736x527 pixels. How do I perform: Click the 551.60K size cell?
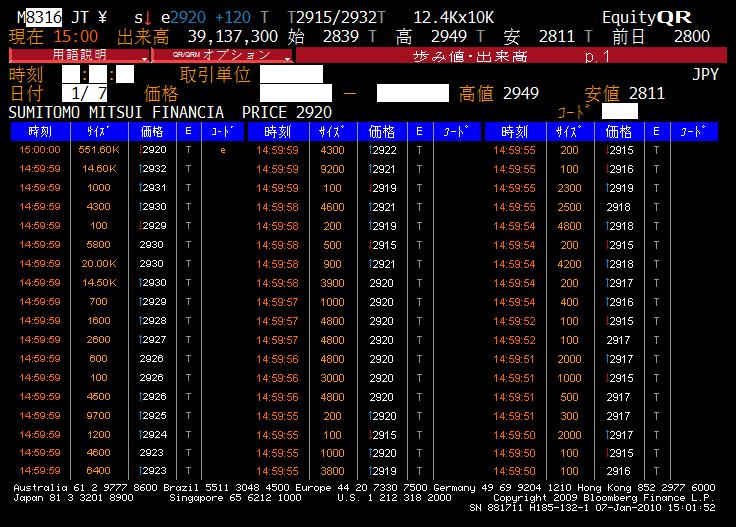(x=99, y=150)
